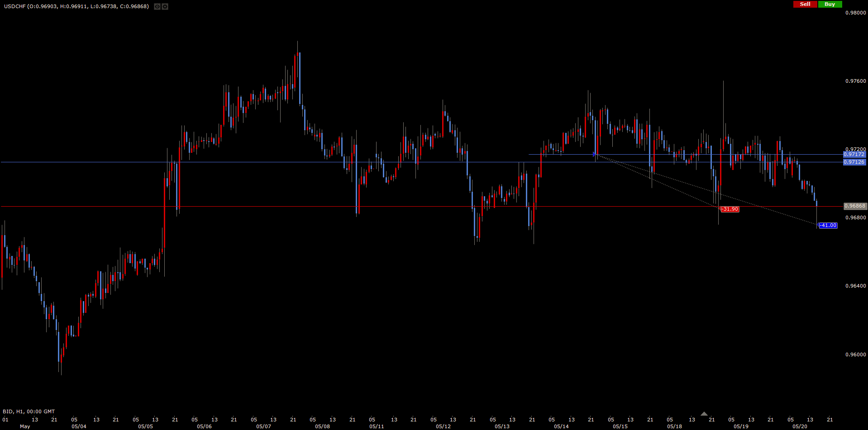Click the May label on time axis
Screen dimensions: 868x430
(25, 426)
